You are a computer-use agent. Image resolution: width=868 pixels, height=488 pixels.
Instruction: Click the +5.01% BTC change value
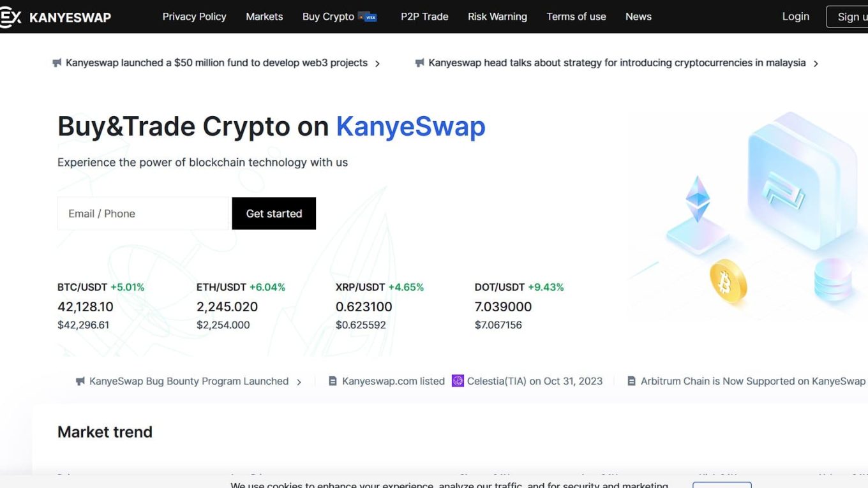pyautogui.click(x=128, y=287)
